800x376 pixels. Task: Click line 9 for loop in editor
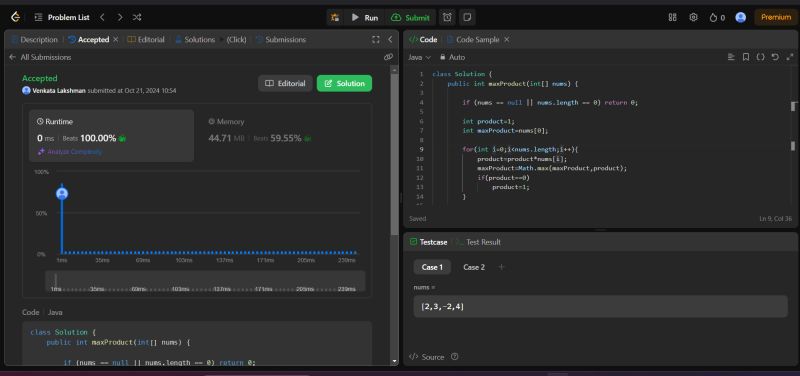(520, 149)
